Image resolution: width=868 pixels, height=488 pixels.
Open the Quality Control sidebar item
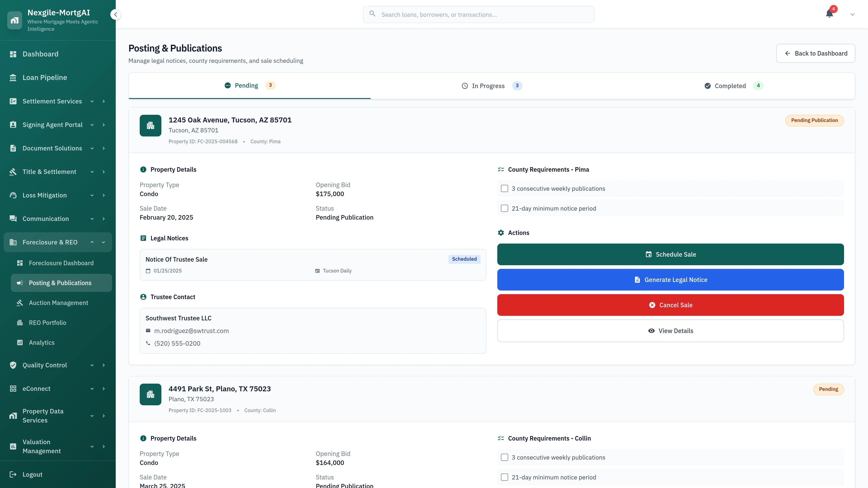(45, 365)
